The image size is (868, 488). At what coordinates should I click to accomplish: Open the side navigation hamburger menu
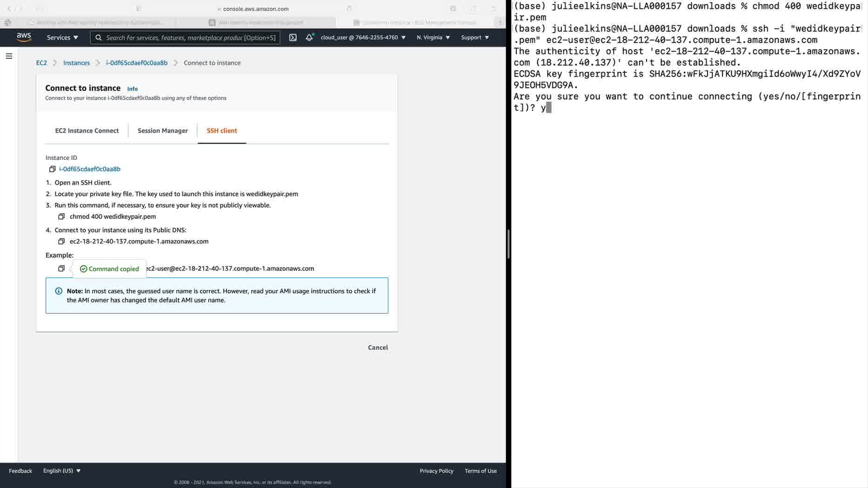(x=9, y=56)
